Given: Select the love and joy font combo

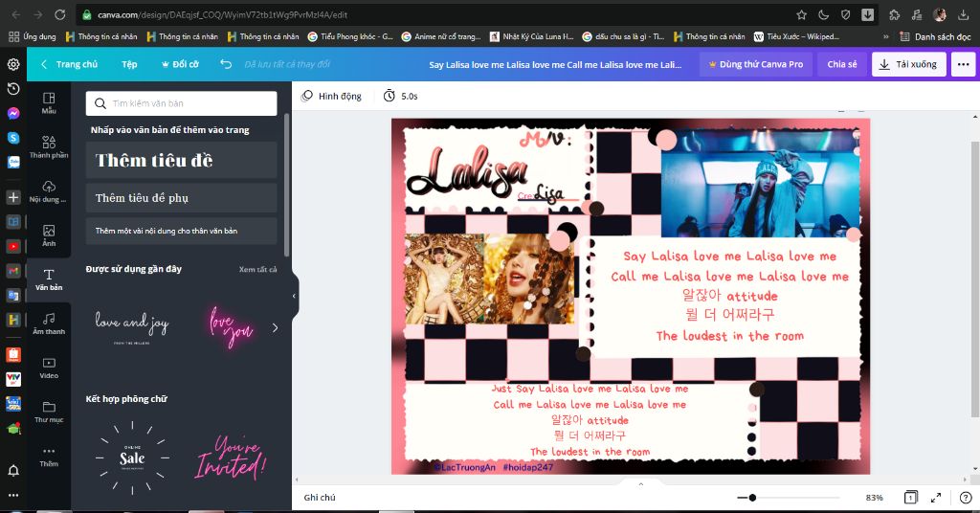Looking at the screenshot, I should pyautogui.click(x=132, y=326).
